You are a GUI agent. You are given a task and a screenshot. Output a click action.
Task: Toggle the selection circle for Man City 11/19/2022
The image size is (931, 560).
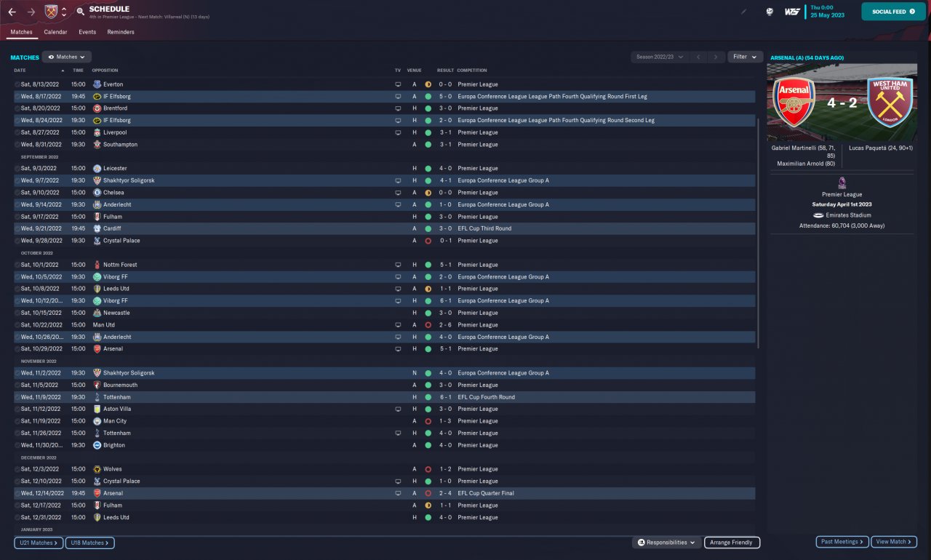point(17,421)
